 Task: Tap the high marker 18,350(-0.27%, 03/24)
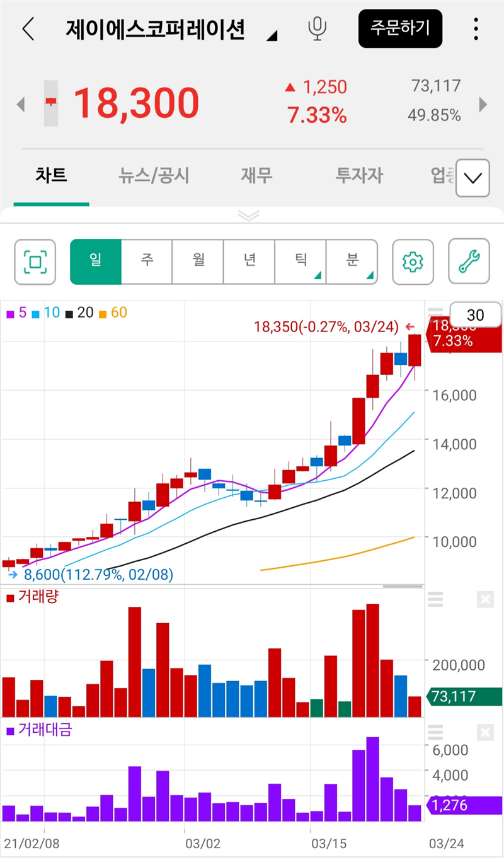coord(327,326)
